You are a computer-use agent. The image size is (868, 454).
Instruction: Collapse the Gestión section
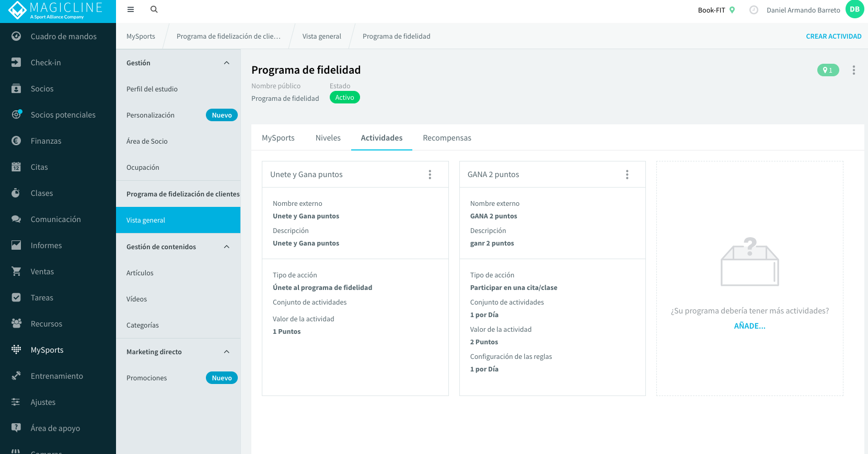pos(227,63)
